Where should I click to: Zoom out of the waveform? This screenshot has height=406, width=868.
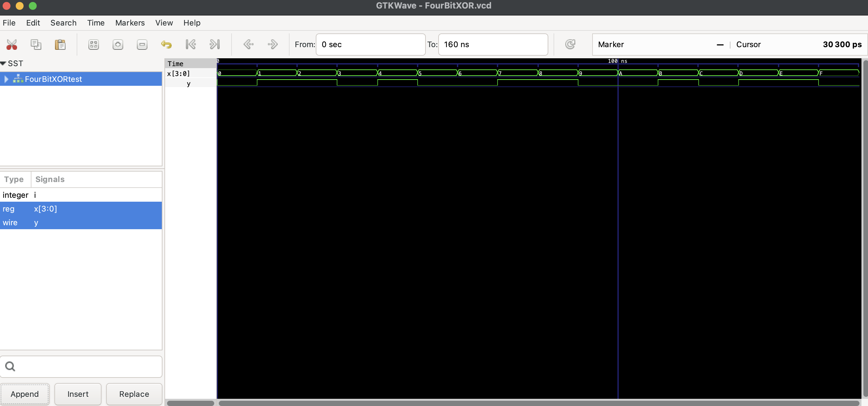click(142, 44)
